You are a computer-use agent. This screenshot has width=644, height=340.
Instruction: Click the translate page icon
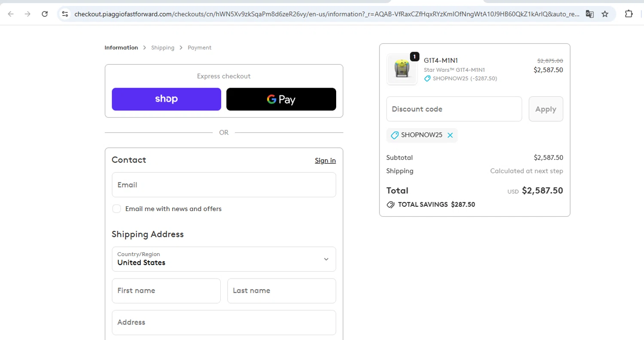590,14
